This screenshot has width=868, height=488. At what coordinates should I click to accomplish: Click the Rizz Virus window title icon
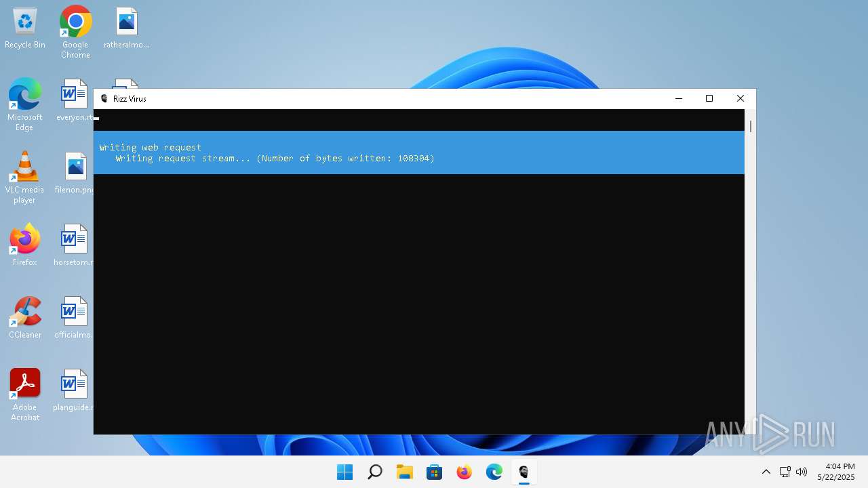[x=104, y=99]
